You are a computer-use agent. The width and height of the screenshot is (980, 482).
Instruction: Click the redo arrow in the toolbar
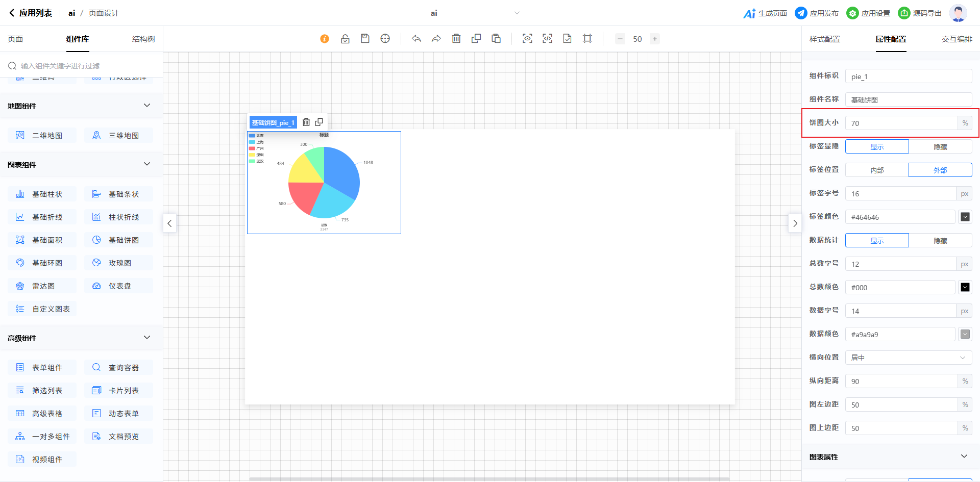coord(436,39)
